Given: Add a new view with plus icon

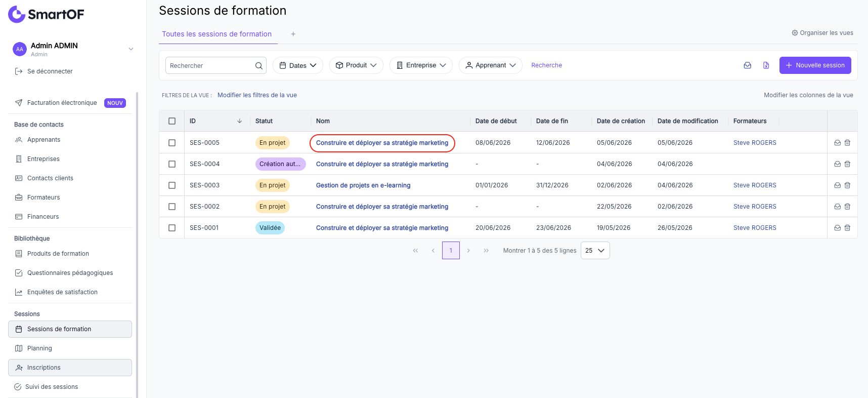Looking at the screenshot, I should tap(293, 34).
